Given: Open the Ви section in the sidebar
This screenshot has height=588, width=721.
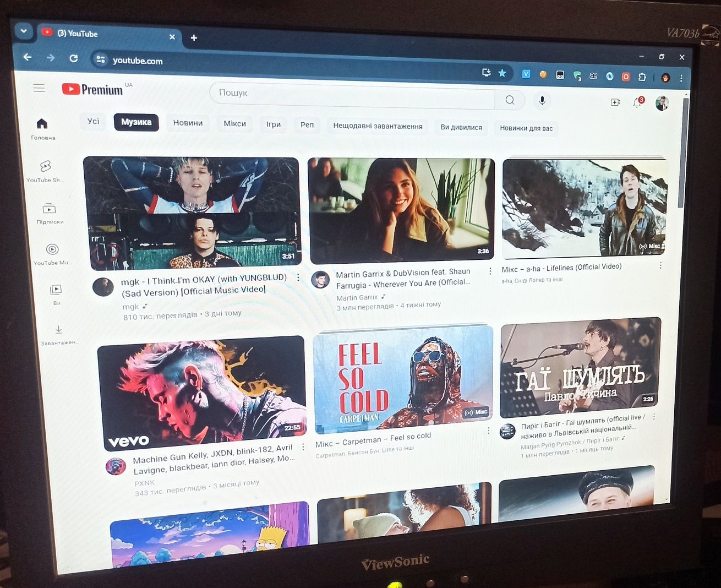Looking at the screenshot, I should point(56,295).
